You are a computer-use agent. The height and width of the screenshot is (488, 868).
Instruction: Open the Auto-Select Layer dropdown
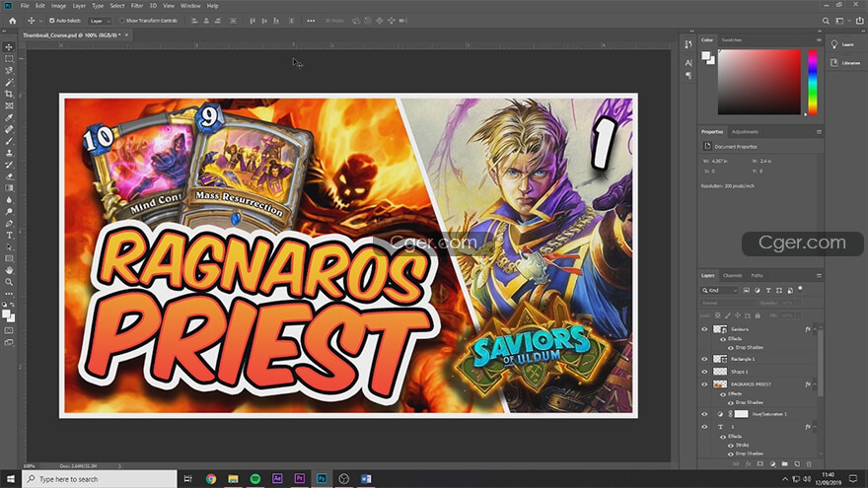(101, 21)
